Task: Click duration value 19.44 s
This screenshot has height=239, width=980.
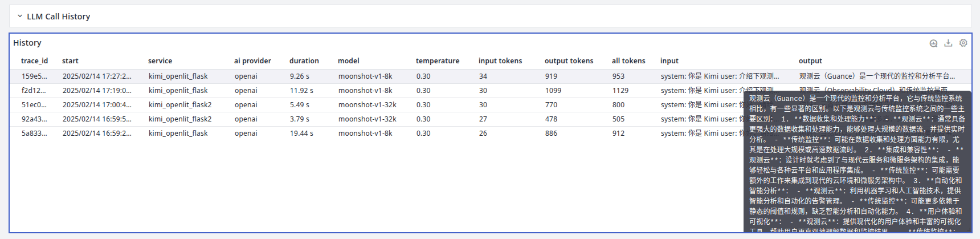Action: (x=301, y=133)
